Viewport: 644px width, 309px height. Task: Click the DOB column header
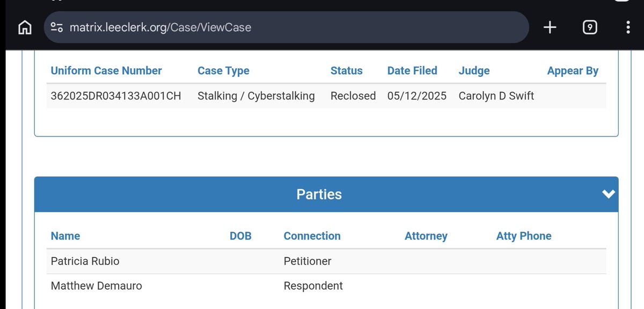click(240, 236)
